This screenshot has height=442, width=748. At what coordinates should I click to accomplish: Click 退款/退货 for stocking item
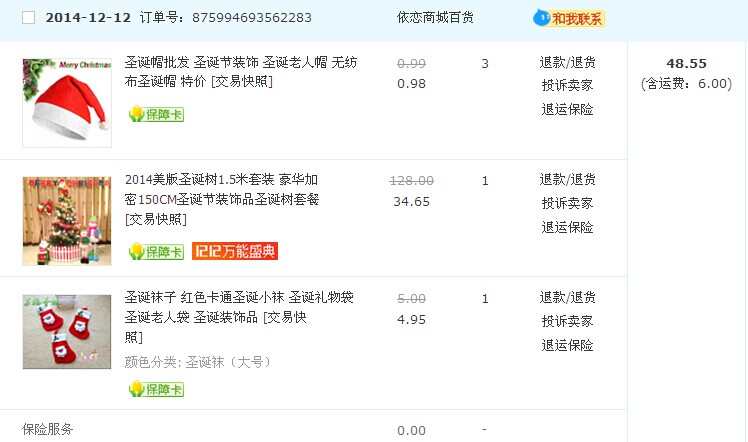[x=567, y=298]
